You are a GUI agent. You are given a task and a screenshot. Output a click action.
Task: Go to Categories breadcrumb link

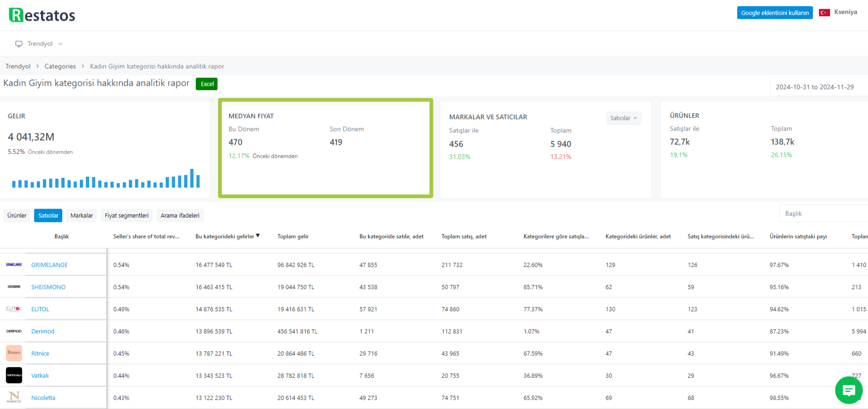tap(60, 66)
